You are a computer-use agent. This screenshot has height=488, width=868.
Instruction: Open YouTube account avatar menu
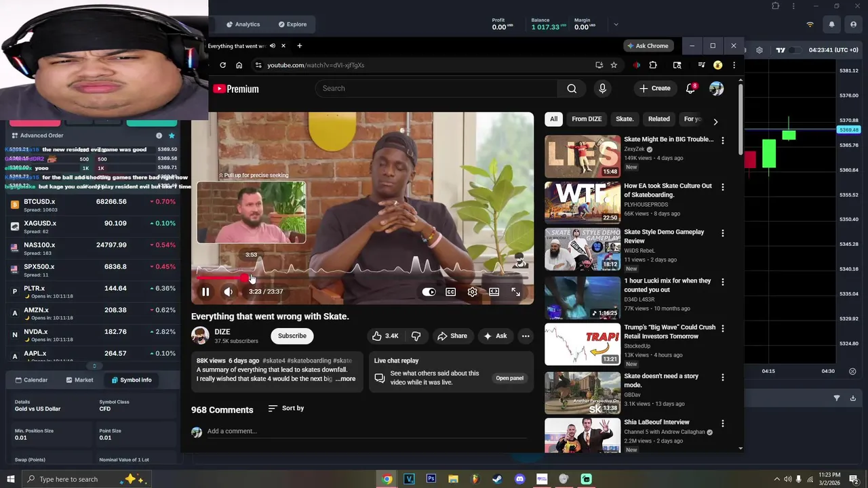point(716,89)
